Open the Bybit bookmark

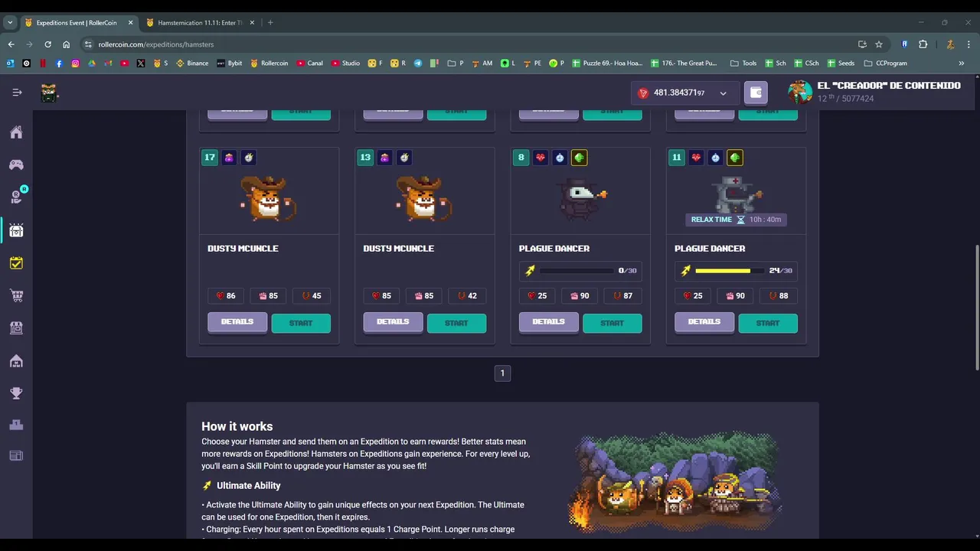click(229, 64)
